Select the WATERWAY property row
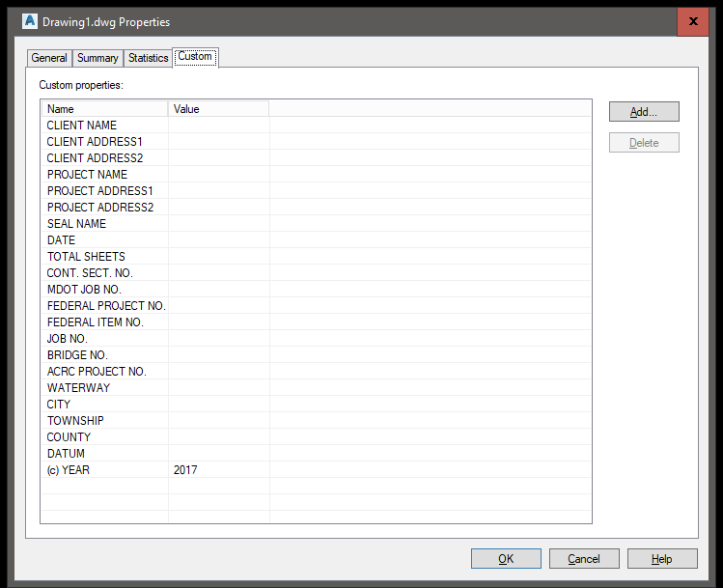This screenshot has height=588, width=723. point(316,388)
